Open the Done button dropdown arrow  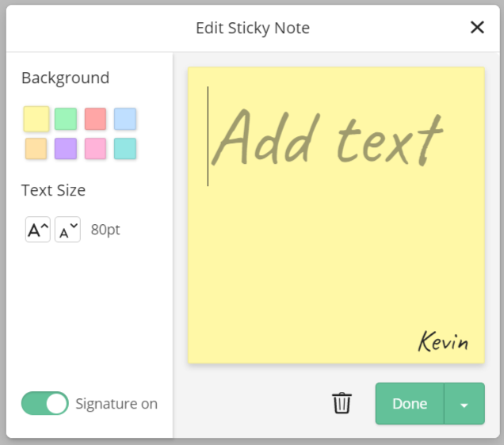464,404
